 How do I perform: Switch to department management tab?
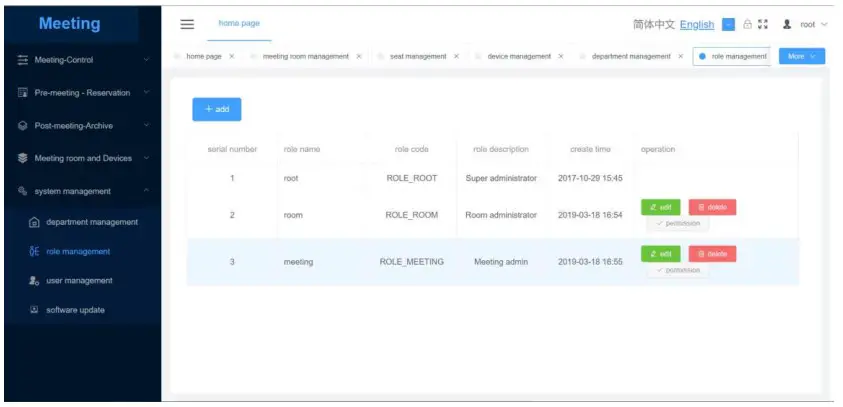click(631, 56)
